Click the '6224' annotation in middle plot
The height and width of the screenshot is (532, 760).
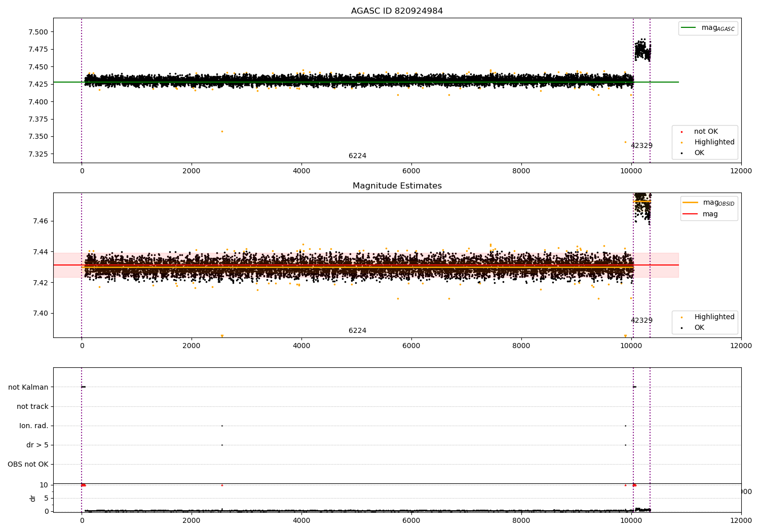point(357,331)
